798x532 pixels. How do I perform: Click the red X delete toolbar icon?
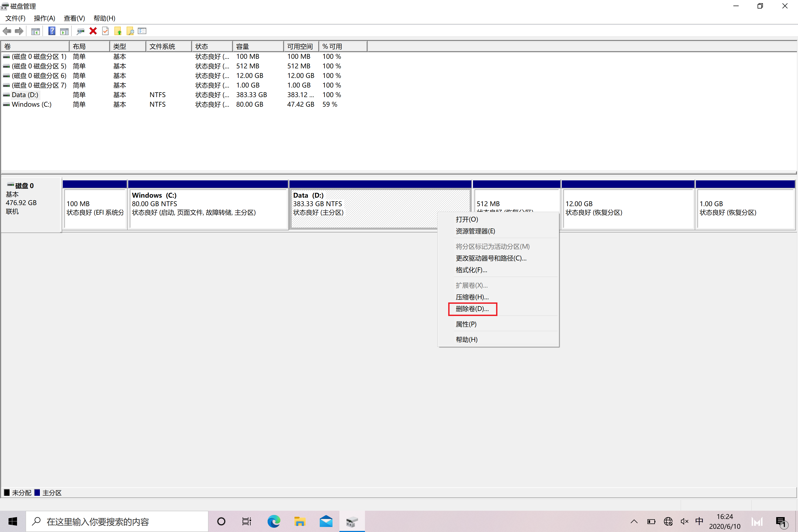click(93, 31)
